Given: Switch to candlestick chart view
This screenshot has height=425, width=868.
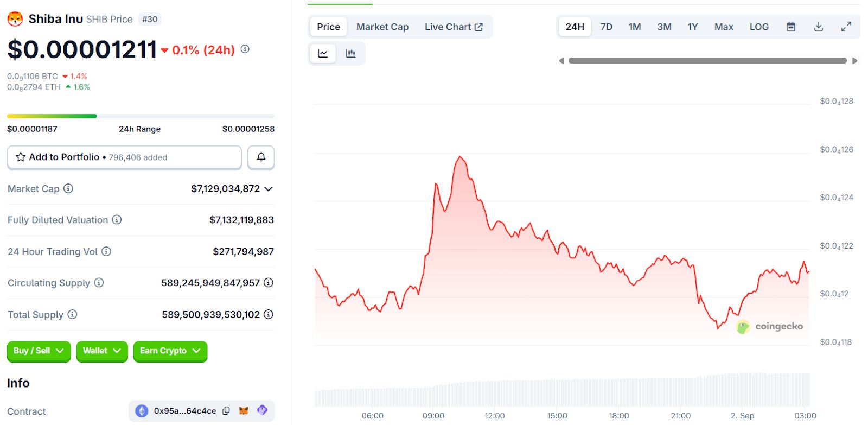Looking at the screenshot, I should point(350,53).
